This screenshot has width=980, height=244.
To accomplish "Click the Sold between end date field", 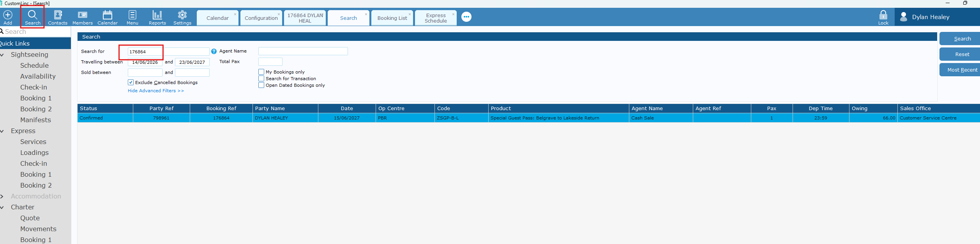I will tap(192, 72).
